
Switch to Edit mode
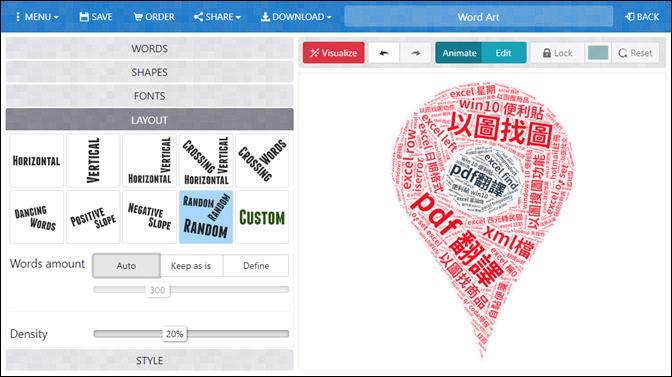point(504,53)
